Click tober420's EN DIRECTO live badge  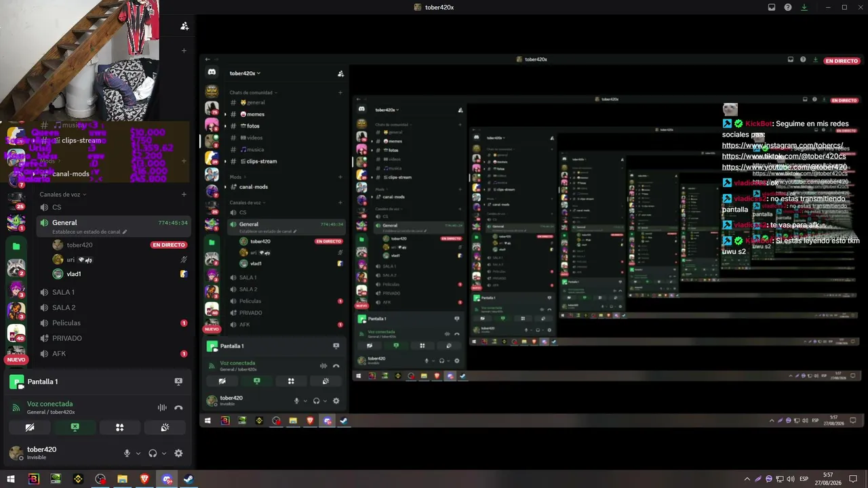[169, 245]
